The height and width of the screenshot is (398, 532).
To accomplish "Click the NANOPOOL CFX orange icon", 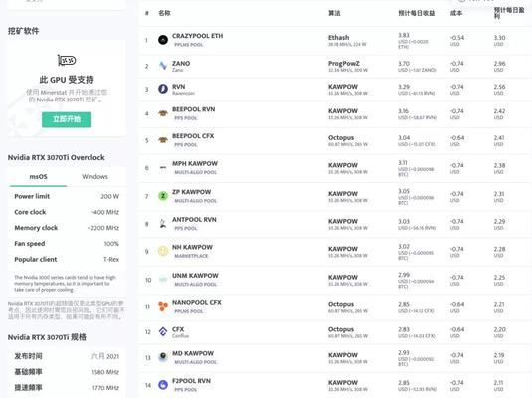I will click(163, 306).
